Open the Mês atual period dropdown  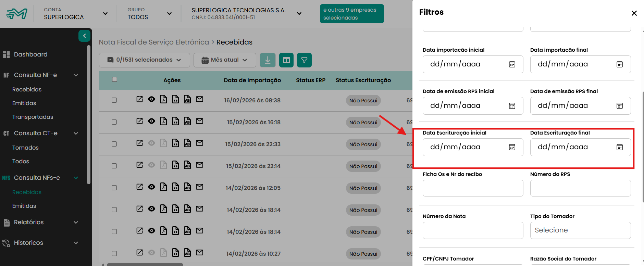tap(224, 60)
